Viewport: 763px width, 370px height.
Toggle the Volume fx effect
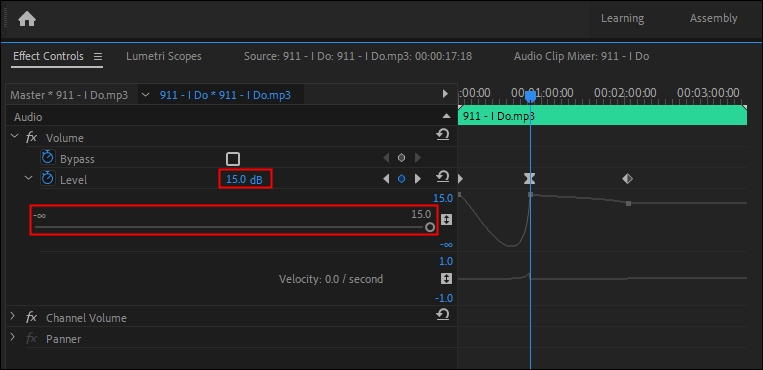31,137
